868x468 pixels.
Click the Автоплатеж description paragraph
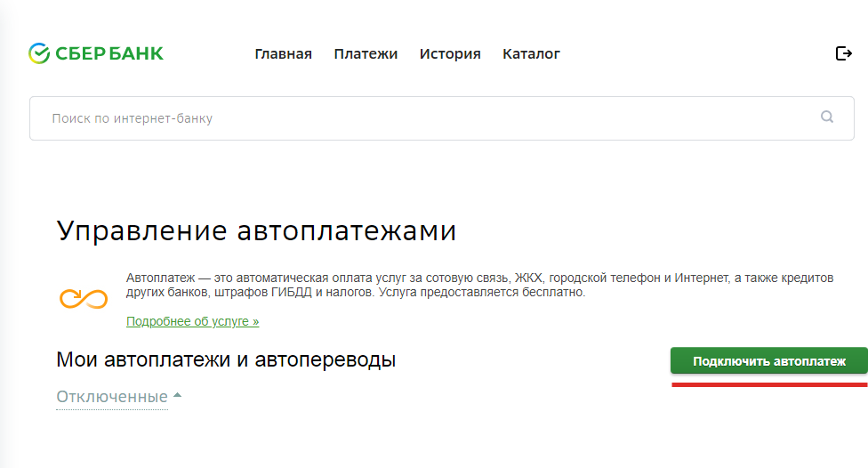480,285
